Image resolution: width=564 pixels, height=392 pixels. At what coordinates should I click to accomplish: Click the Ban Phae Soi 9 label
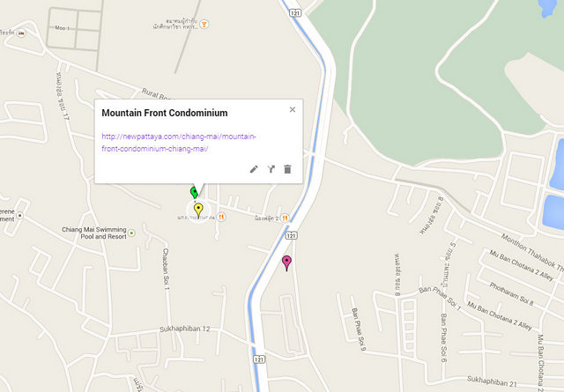tap(359, 329)
